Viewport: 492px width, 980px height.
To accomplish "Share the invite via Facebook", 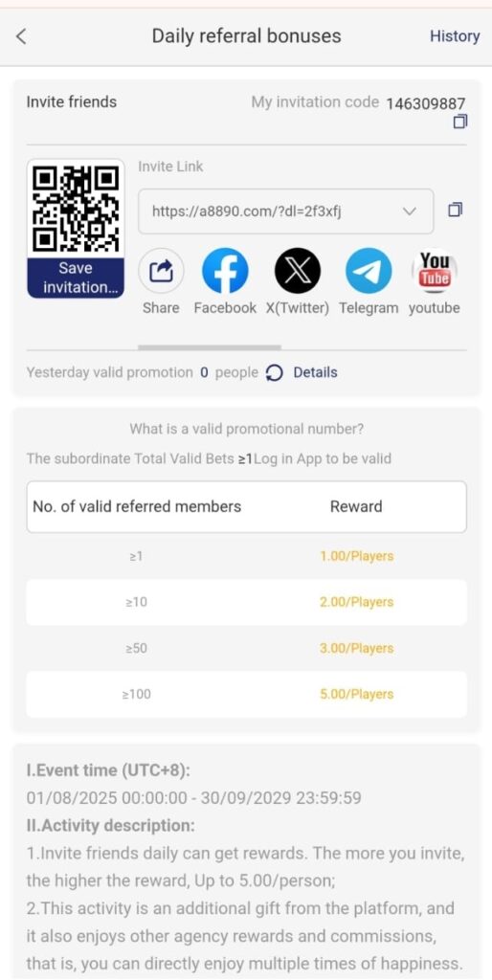I will click(224, 271).
